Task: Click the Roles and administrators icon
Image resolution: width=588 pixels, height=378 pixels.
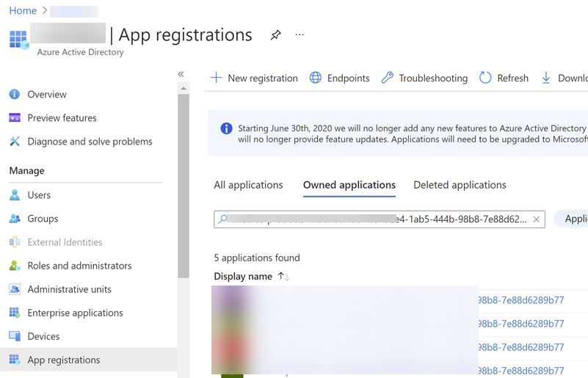Action: coord(15,266)
